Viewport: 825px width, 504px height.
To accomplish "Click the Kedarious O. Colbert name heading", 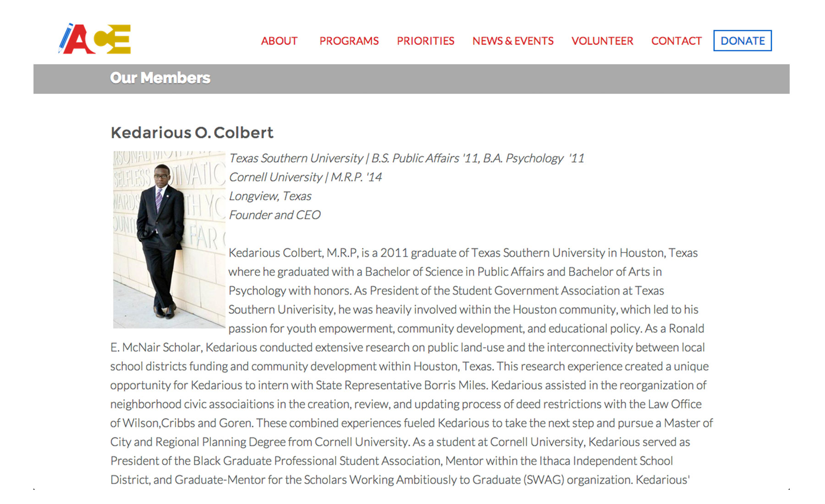I will pos(192,133).
